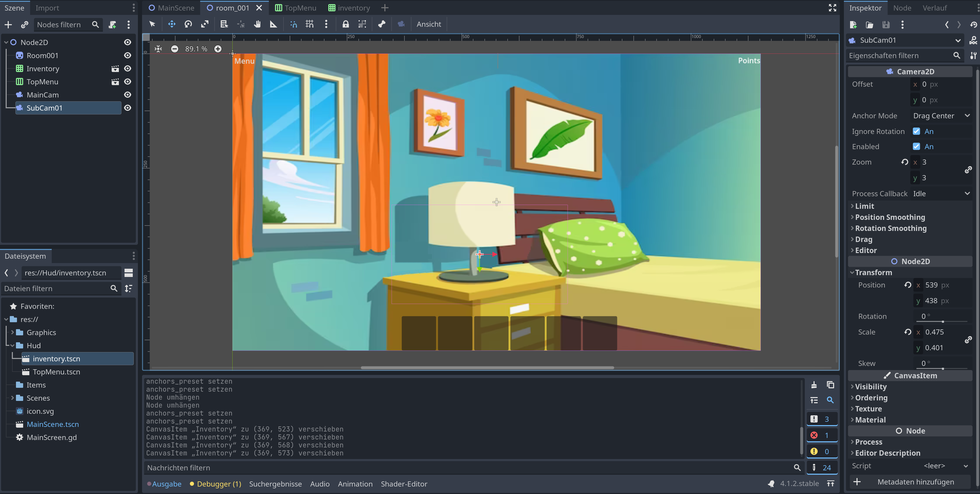Click the viewport horizontal scrollbar
980x494 pixels.
click(x=487, y=368)
